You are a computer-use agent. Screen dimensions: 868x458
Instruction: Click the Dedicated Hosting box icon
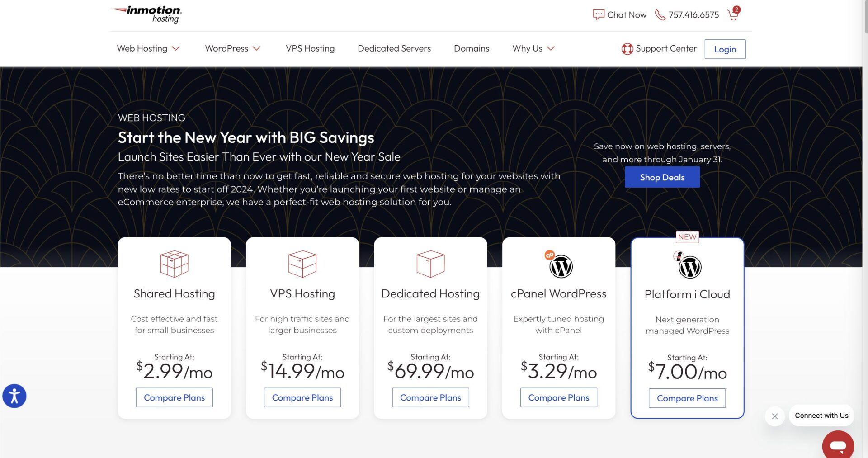tap(430, 264)
